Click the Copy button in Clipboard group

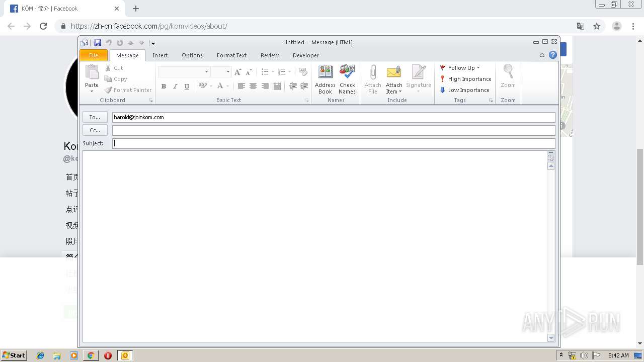tap(116, 79)
